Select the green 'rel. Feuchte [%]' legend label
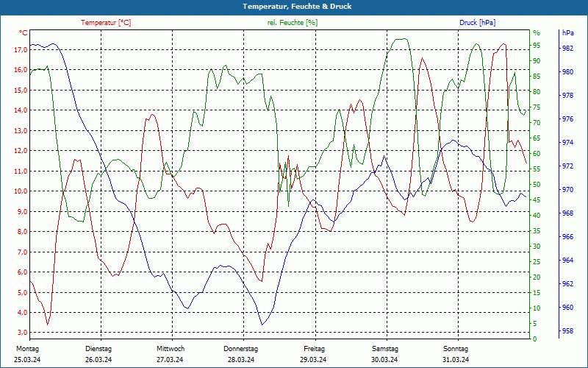The height and width of the screenshot is (368, 588). tap(293, 23)
